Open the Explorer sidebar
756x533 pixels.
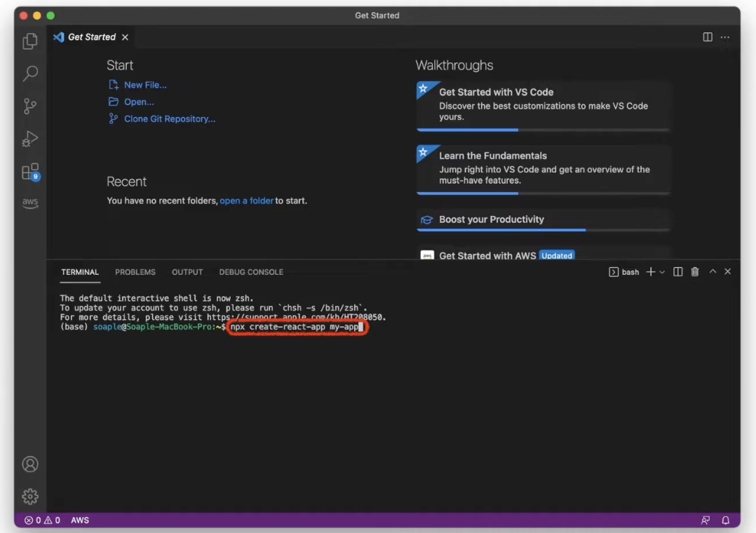click(x=29, y=41)
